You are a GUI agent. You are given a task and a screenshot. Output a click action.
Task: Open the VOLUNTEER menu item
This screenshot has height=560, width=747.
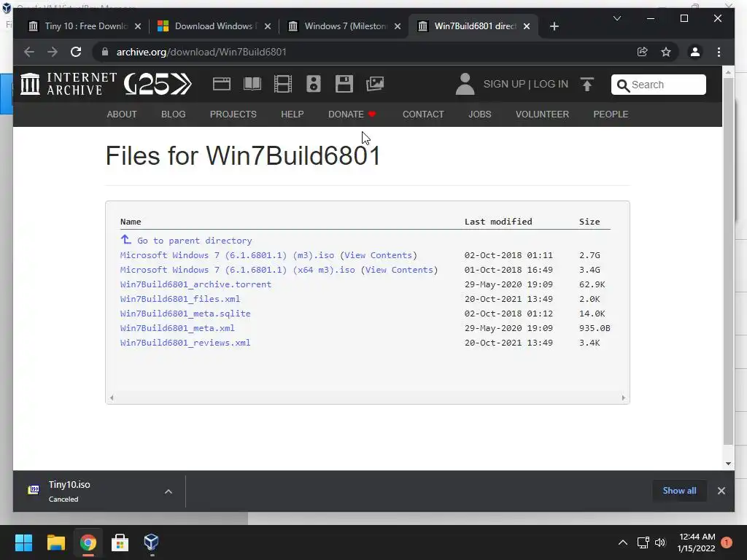tap(542, 114)
